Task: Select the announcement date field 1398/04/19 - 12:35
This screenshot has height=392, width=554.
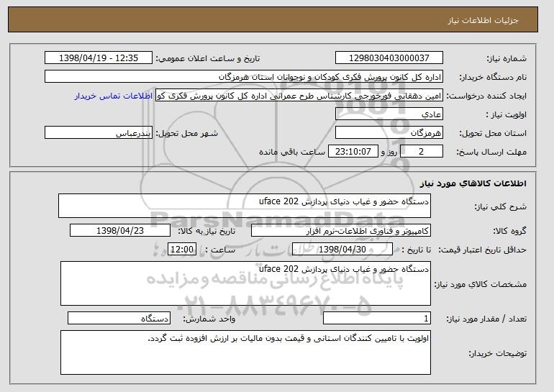Action: (x=99, y=58)
